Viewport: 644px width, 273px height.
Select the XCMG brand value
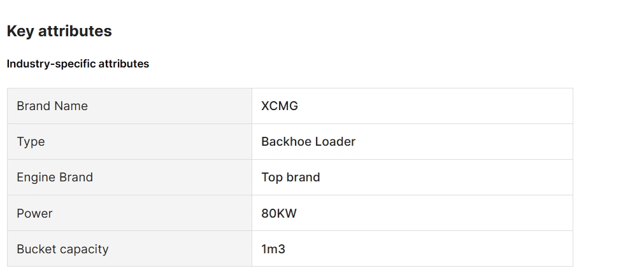tap(280, 106)
